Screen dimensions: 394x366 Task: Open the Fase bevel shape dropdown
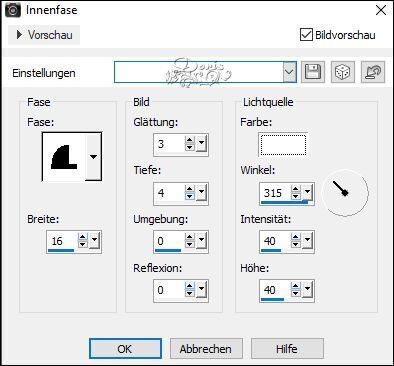click(93, 156)
